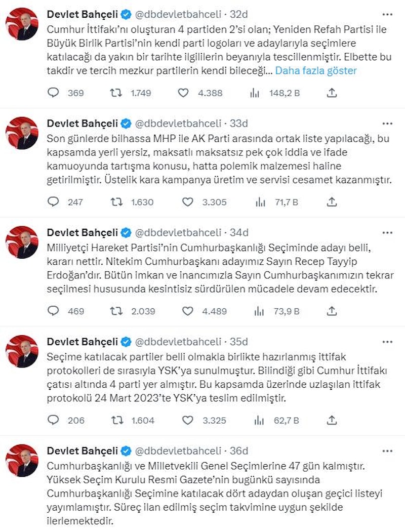Open more options menu on 36d tweet
The width and height of the screenshot is (405, 532).
coord(387,451)
